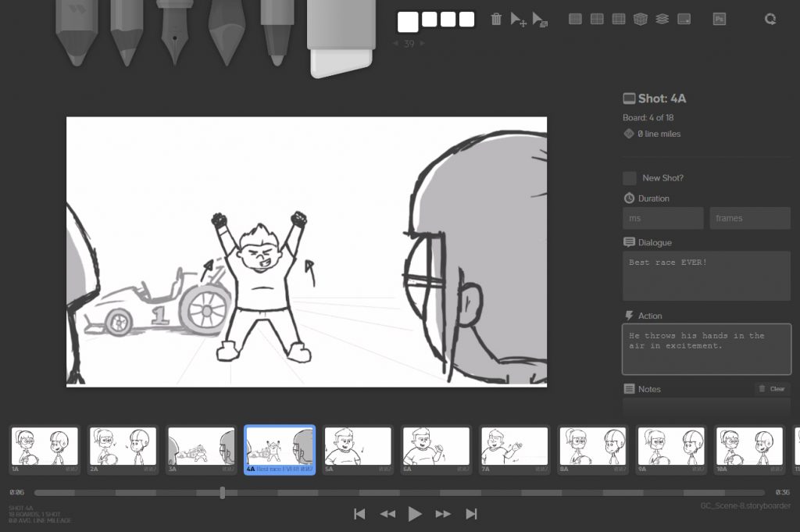Enable the New Shot? checkbox

[630, 178]
